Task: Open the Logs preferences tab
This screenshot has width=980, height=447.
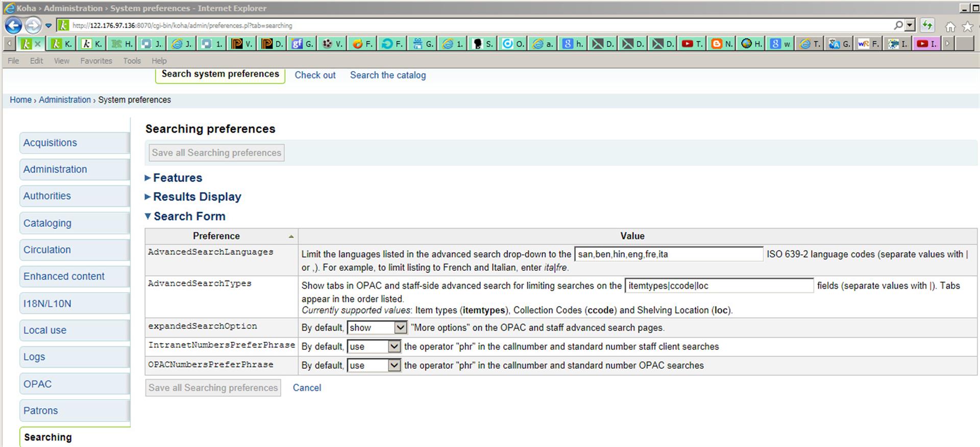Action: click(x=75, y=357)
